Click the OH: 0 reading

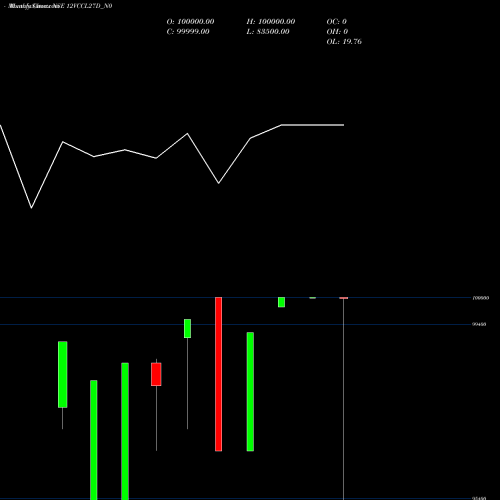[337, 32]
